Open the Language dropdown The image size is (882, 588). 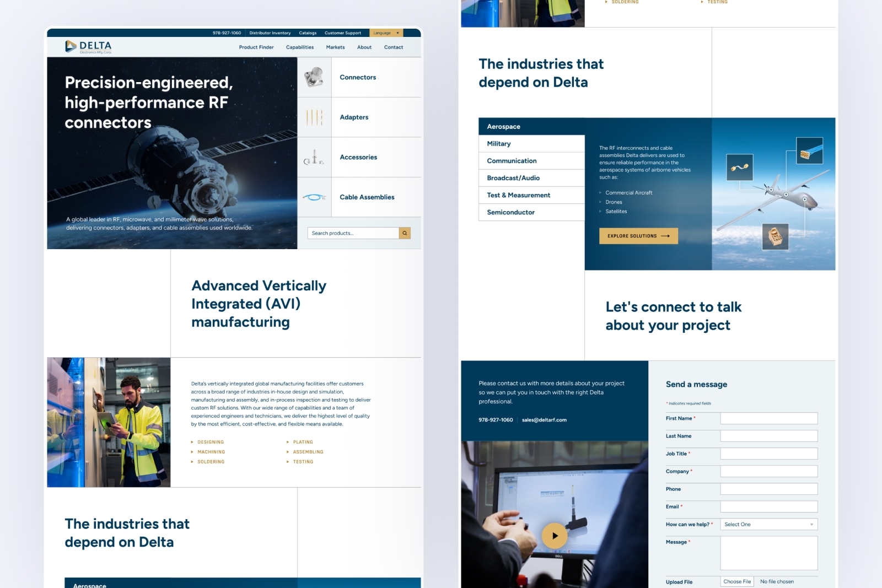pyautogui.click(x=386, y=33)
